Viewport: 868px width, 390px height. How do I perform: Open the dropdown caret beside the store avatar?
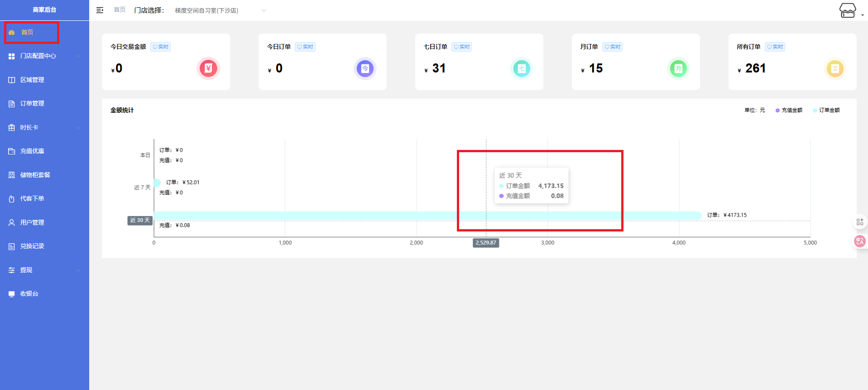click(x=863, y=15)
